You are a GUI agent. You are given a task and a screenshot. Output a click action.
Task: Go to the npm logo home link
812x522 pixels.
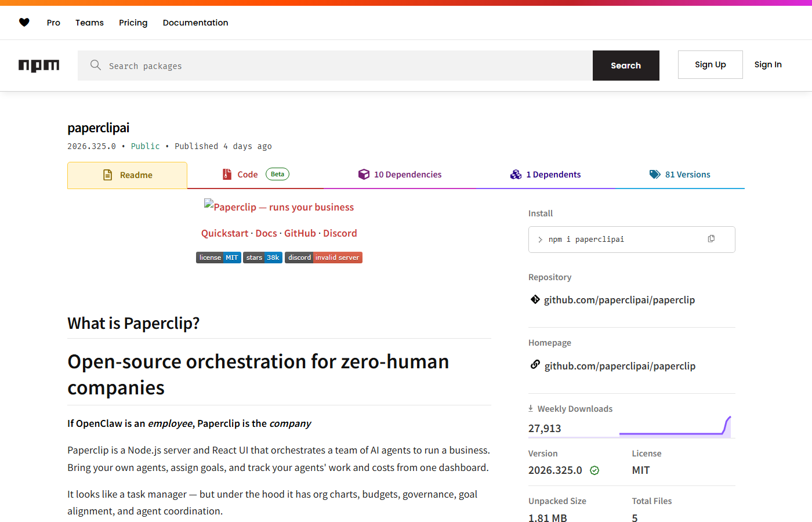39,66
